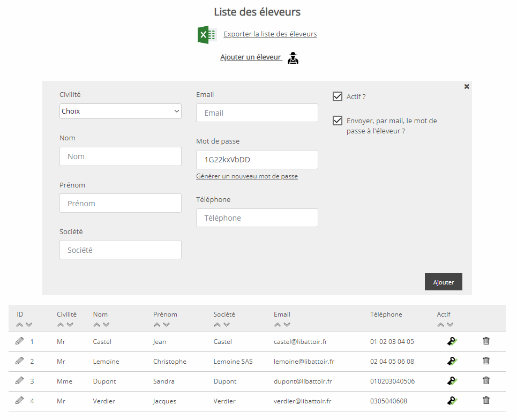
Task: Click the pencil icon for Dupont
Action: point(19,380)
